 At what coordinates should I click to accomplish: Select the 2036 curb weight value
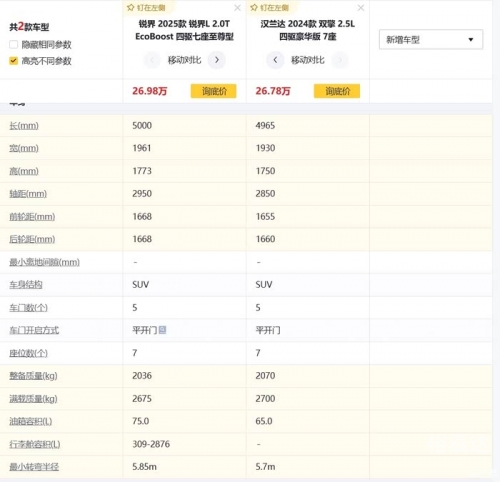point(142,376)
